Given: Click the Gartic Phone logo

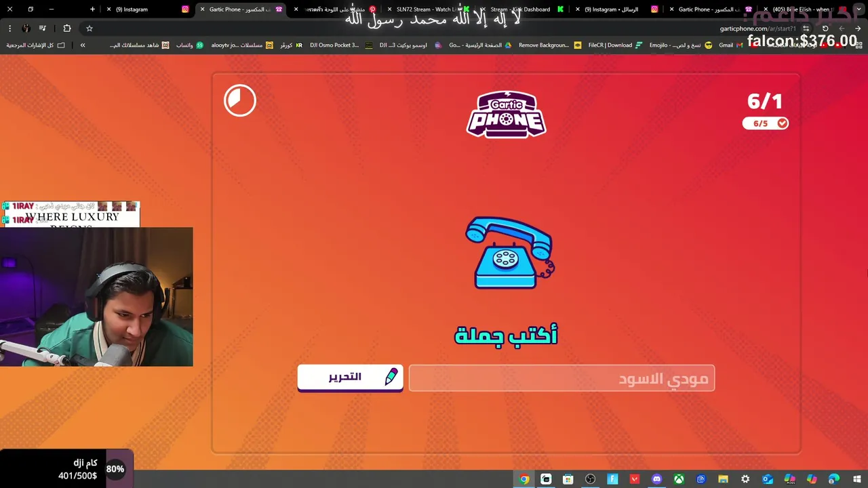Looking at the screenshot, I should [506, 114].
